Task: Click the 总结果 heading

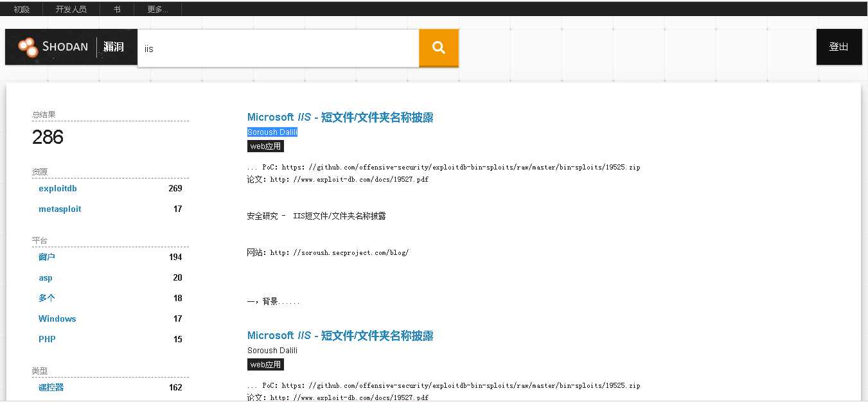Action: [x=44, y=115]
